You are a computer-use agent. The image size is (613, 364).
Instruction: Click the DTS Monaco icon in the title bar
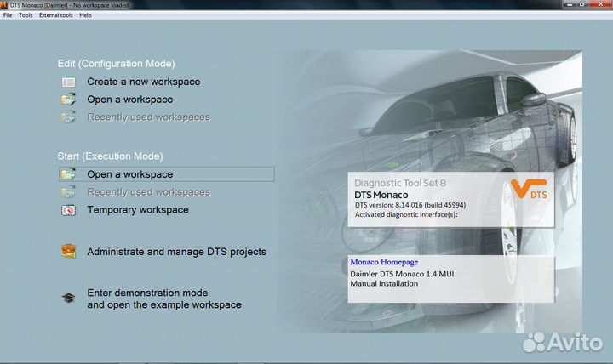coord(4,5)
